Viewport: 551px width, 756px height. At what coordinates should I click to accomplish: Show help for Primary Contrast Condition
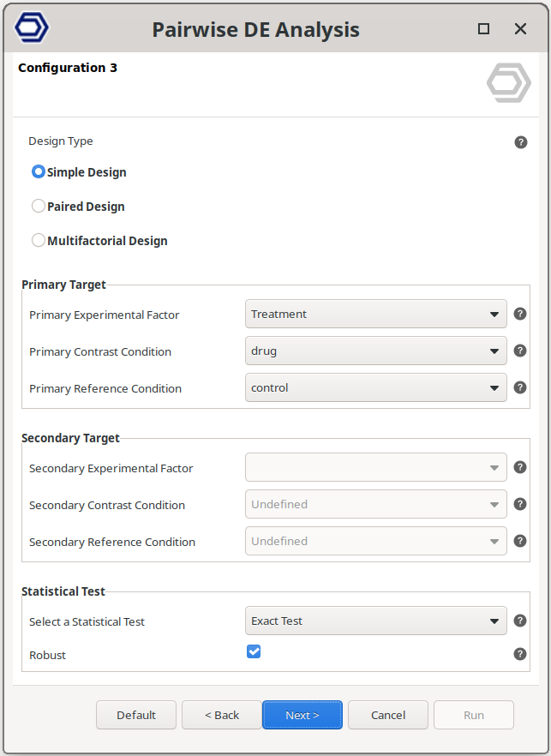[520, 351]
